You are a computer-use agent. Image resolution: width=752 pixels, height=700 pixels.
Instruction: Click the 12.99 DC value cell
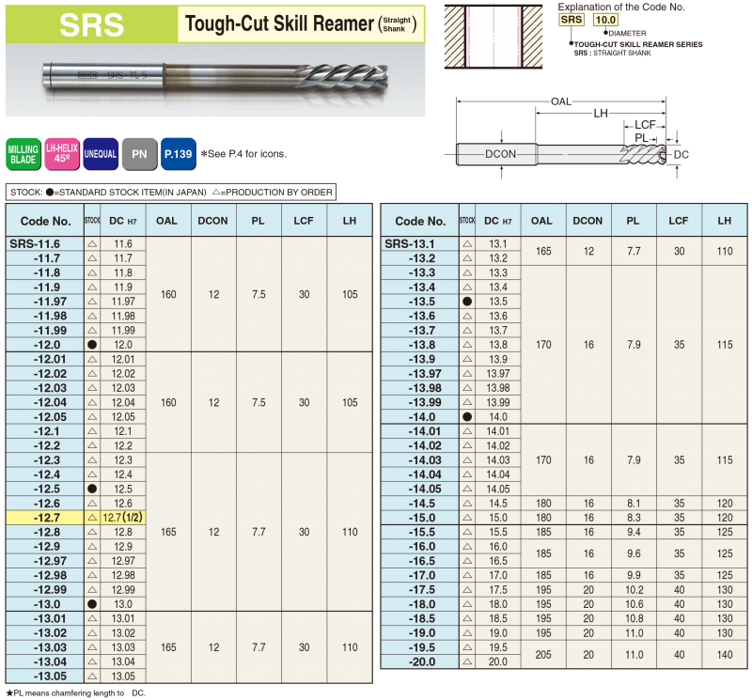click(x=123, y=590)
